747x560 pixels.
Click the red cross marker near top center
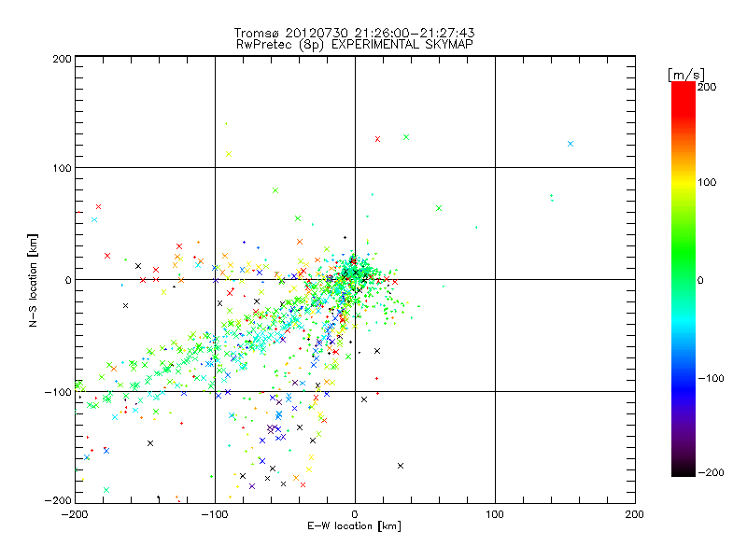point(377,139)
